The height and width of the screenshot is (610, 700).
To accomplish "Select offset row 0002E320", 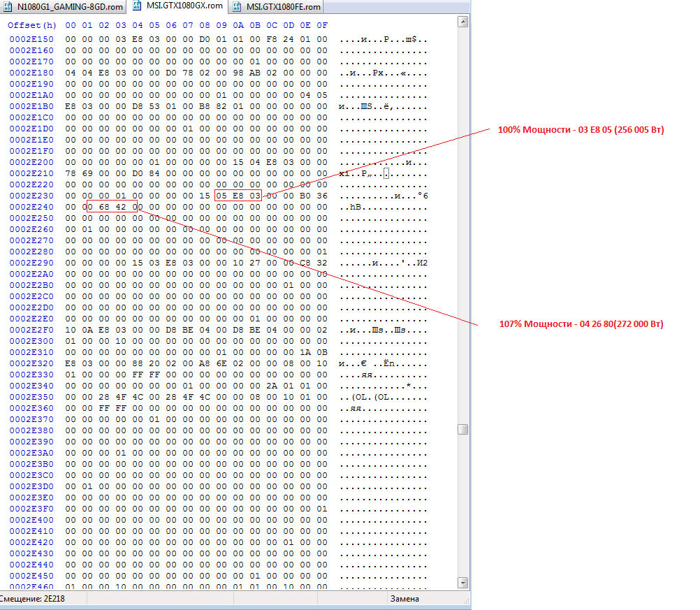I will point(31,363).
